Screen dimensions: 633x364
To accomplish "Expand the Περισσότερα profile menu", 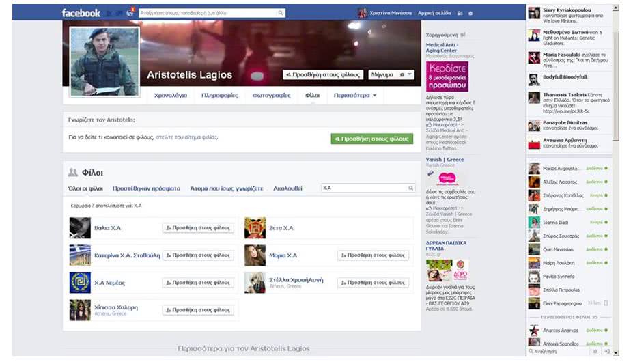I will point(355,95).
